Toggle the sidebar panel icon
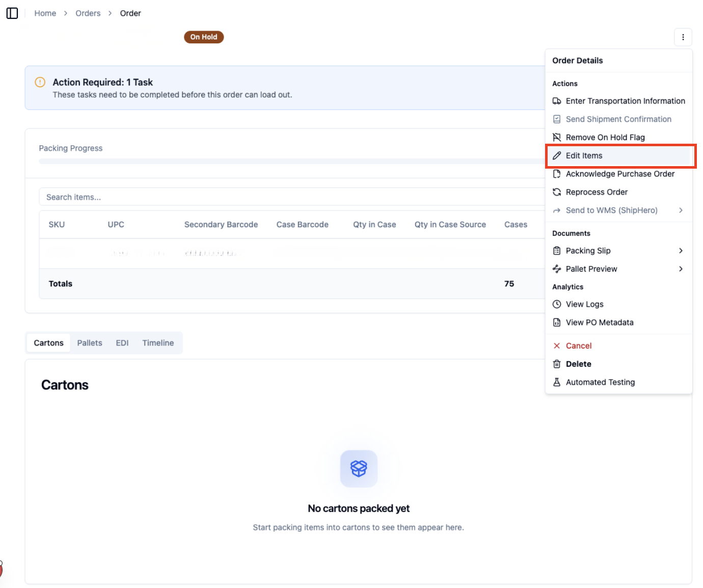This screenshot has height=588, width=703. coord(12,13)
